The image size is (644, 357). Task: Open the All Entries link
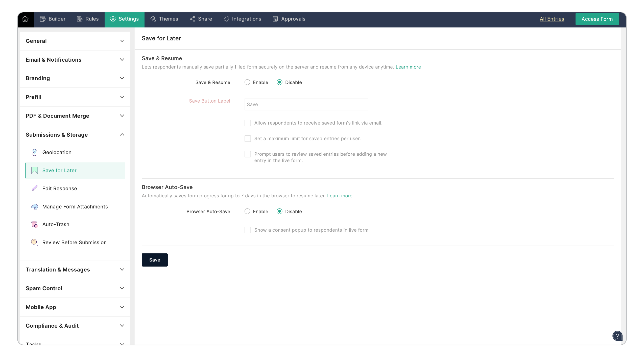(552, 19)
